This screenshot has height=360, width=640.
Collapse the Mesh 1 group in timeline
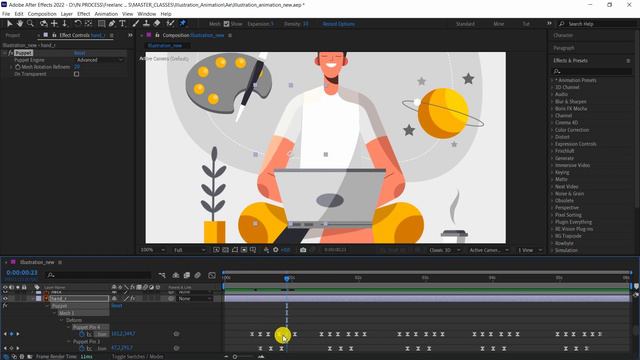click(55, 313)
